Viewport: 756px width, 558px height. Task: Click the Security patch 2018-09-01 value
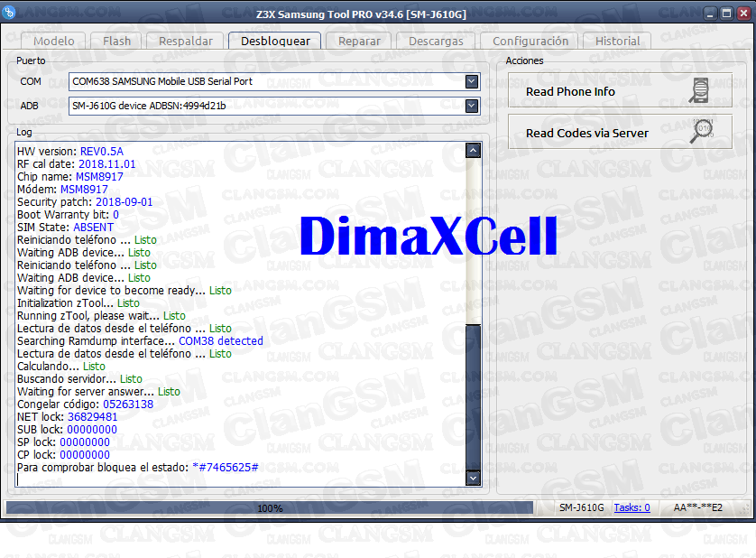(x=124, y=201)
